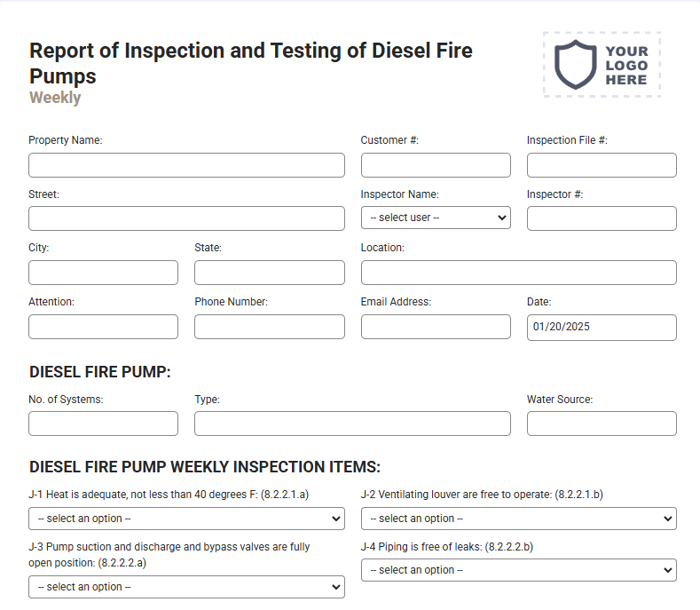
Task: Expand the J-3 Pump suction valves dropdown
Action: (x=186, y=587)
